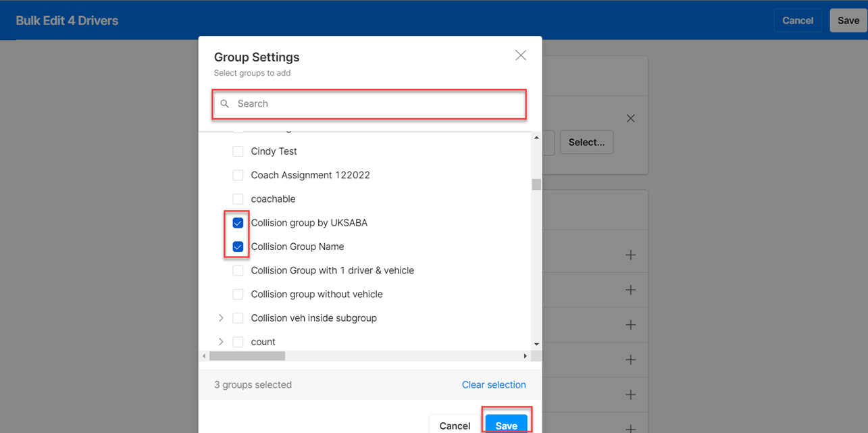This screenshot has height=433, width=868.
Task: Save the selected groups in the dialog
Action: [x=506, y=426]
